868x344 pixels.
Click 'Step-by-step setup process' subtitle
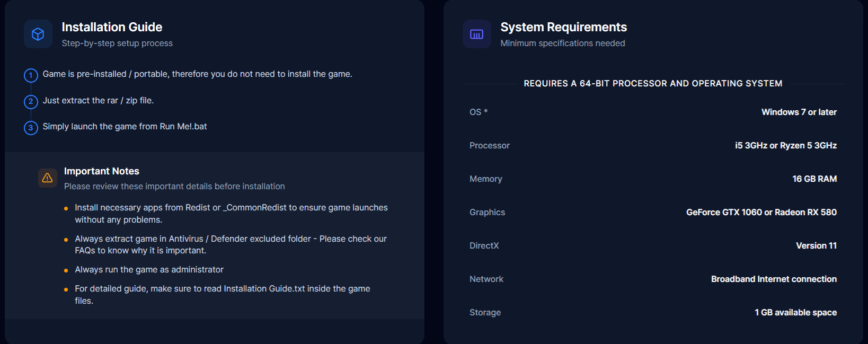(117, 43)
